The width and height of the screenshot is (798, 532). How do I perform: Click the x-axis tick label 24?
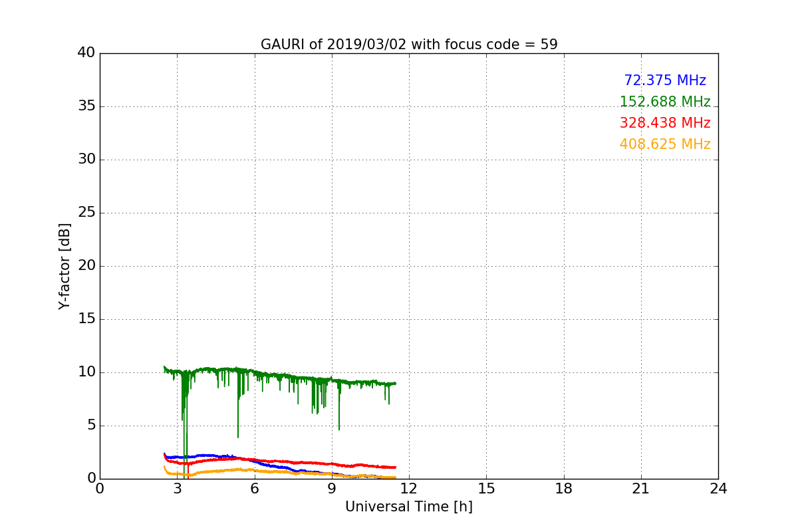point(718,489)
